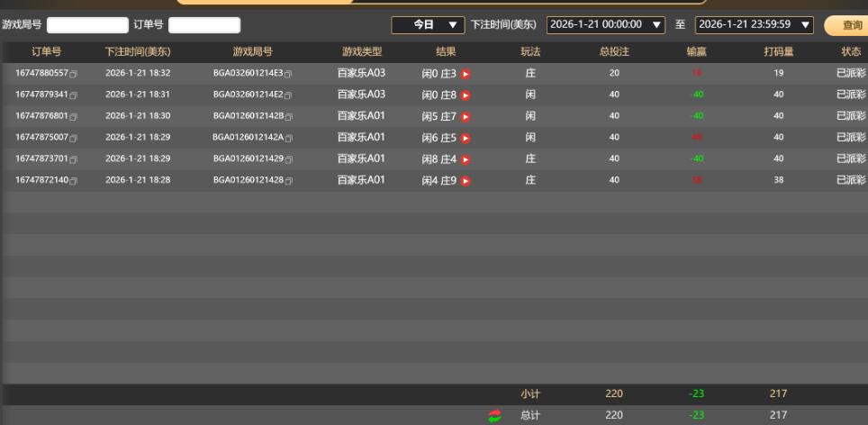Image resolution: width=868 pixels, height=425 pixels.
Task: Play video replay for result 闲5 庄7
Action: pos(466,116)
